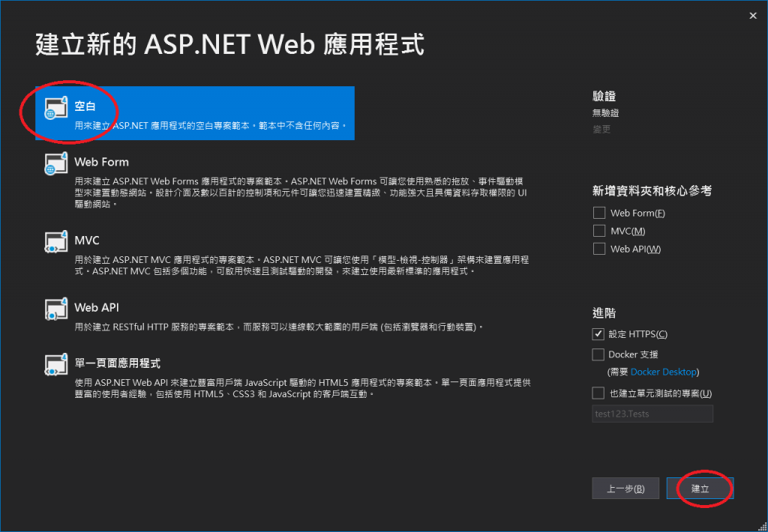Viewport: 768px width, 532px height.
Task: Click the Web Form template description paragraph
Action: (x=301, y=193)
